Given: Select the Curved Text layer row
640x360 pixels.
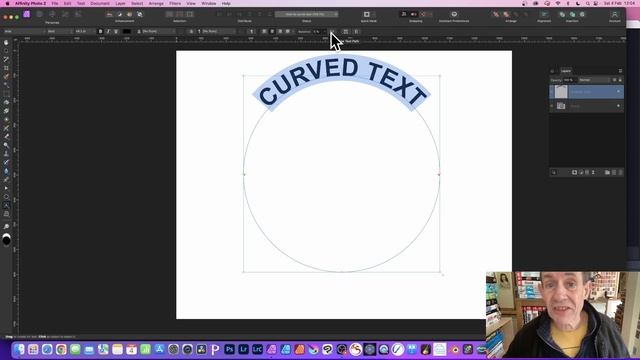Looking at the screenshot, I should coord(587,92).
